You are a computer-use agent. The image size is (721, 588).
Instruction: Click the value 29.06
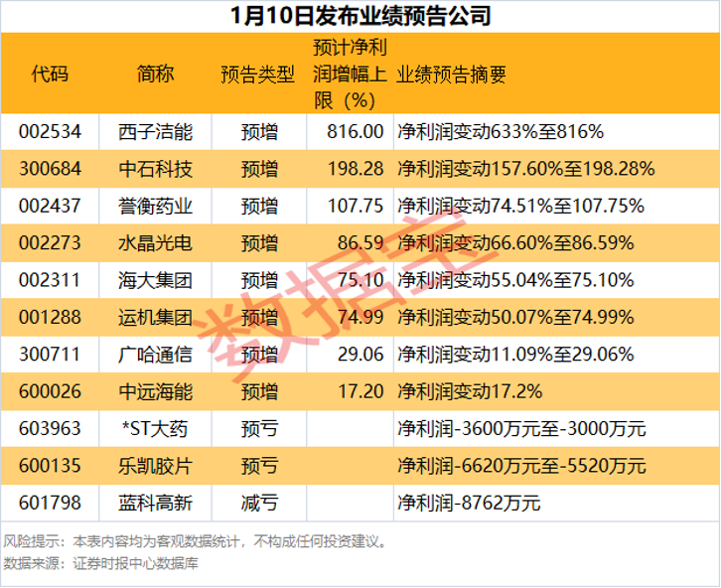click(360, 355)
